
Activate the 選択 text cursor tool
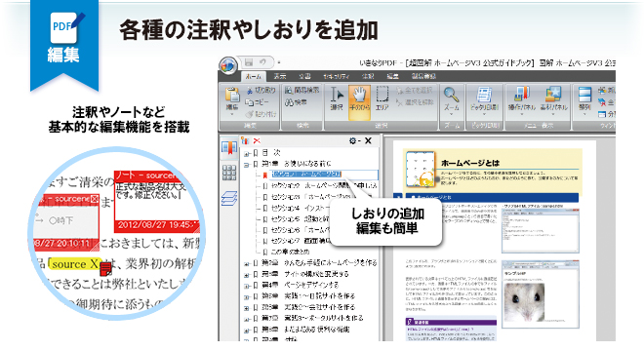pyautogui.click(x=337, y=99)
